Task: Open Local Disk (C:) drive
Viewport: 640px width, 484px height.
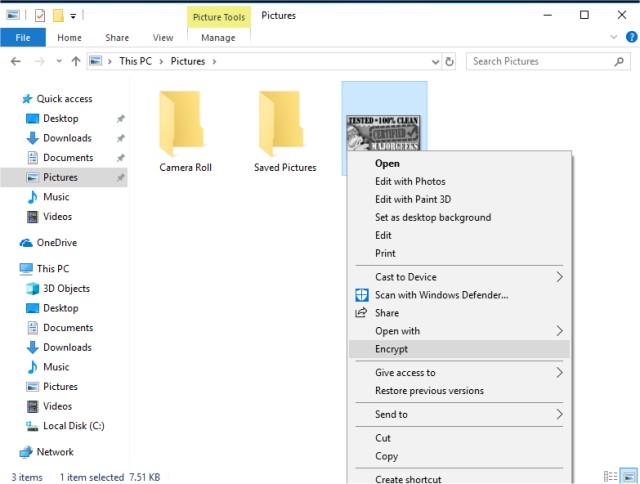Action: [75, 426]
